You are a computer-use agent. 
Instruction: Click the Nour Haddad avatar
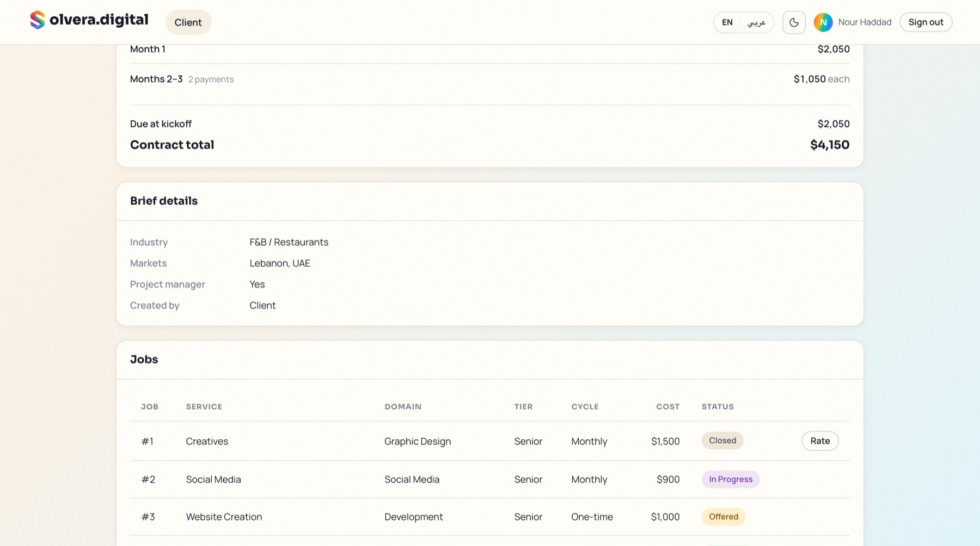[x=823, y=22]
